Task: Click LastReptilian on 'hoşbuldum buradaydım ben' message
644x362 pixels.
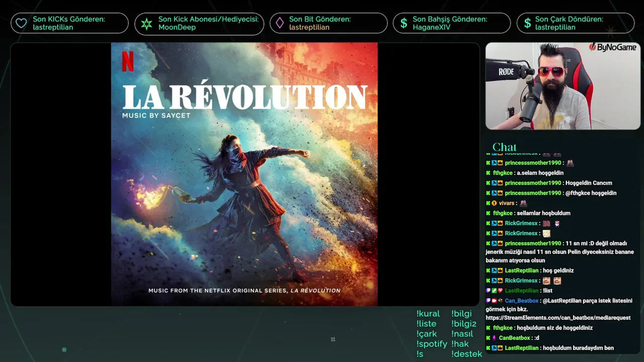Action: coord(522,348)
